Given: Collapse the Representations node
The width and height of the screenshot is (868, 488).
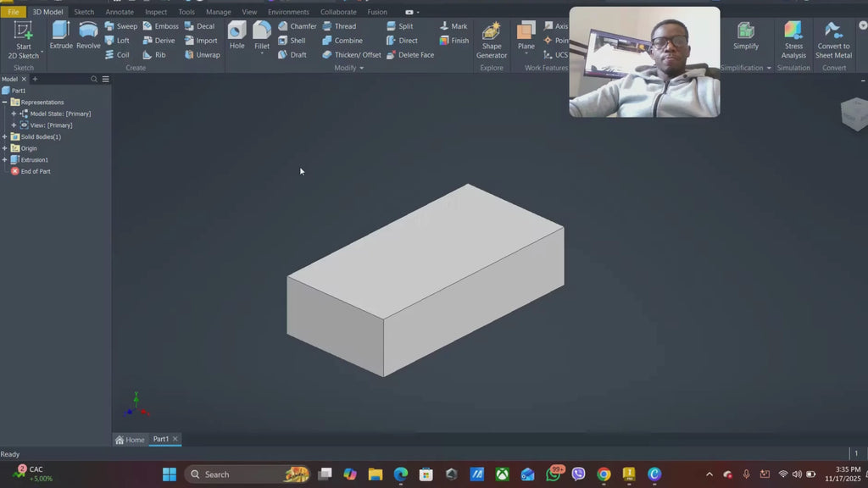Looking at the screenshot, I should [5, 102].
